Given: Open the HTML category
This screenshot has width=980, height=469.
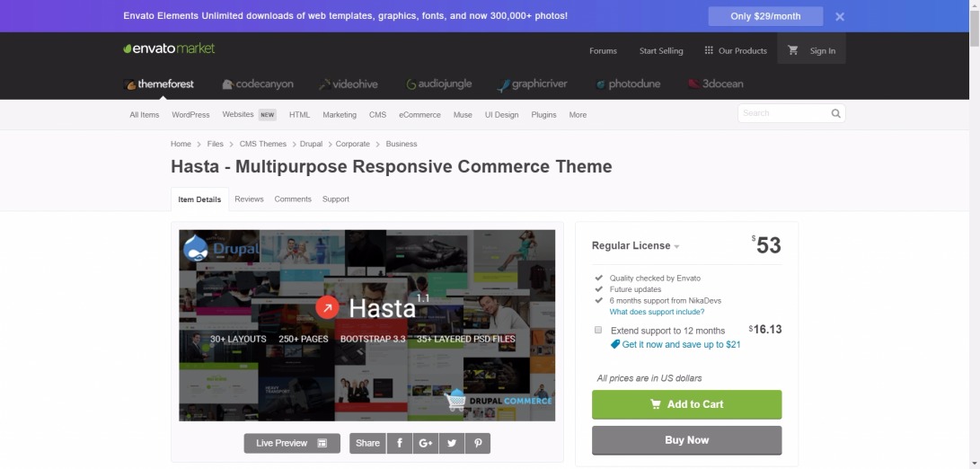Looking at the screenshot, I should 299,114.
